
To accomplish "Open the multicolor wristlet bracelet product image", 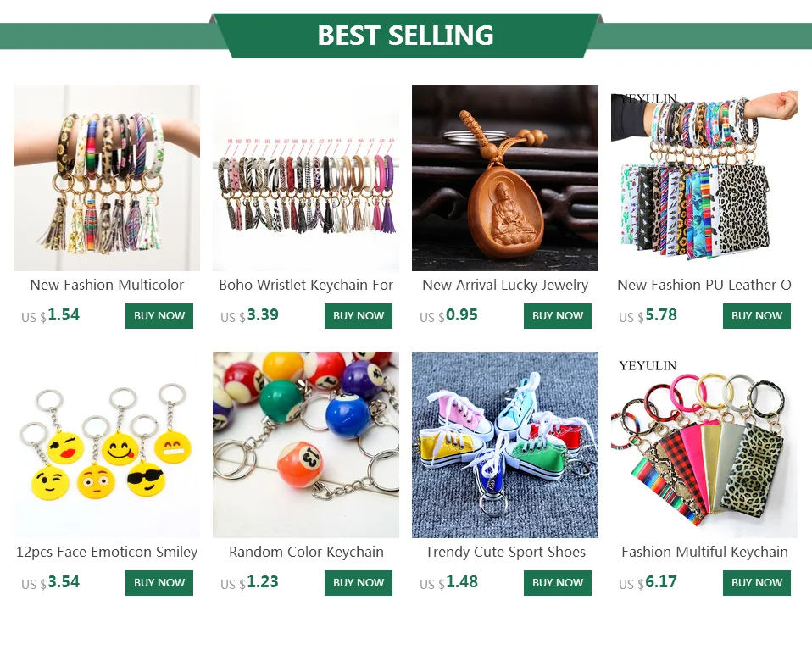I will coord(107,178).
